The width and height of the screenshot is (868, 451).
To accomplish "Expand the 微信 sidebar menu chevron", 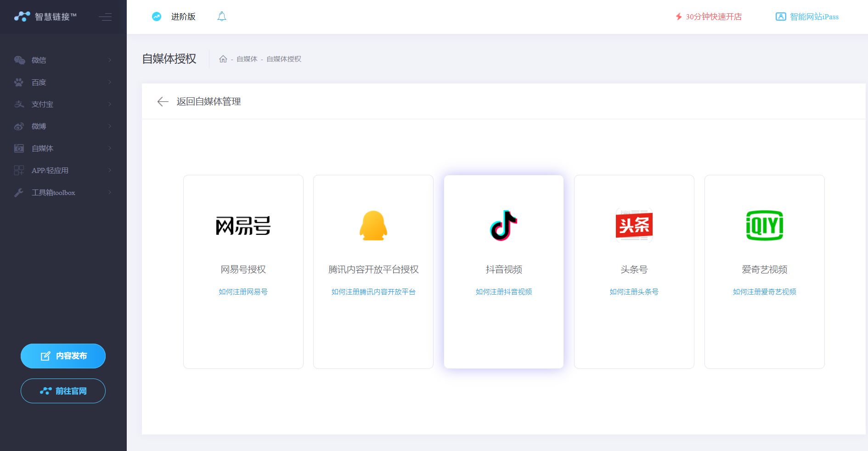I will 110,60.
